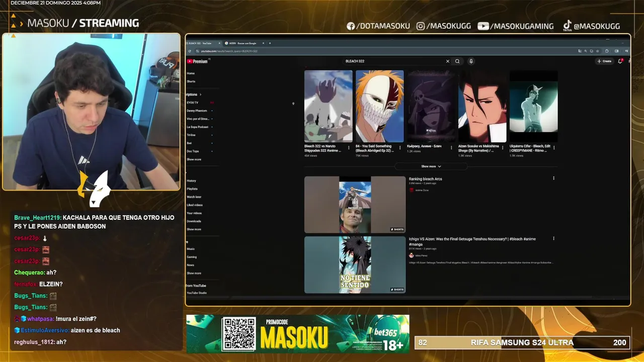Image resolution: width=644 pixels, height=362 pixels.
Task: Open Music in Explore section
Action: point(191,249)
